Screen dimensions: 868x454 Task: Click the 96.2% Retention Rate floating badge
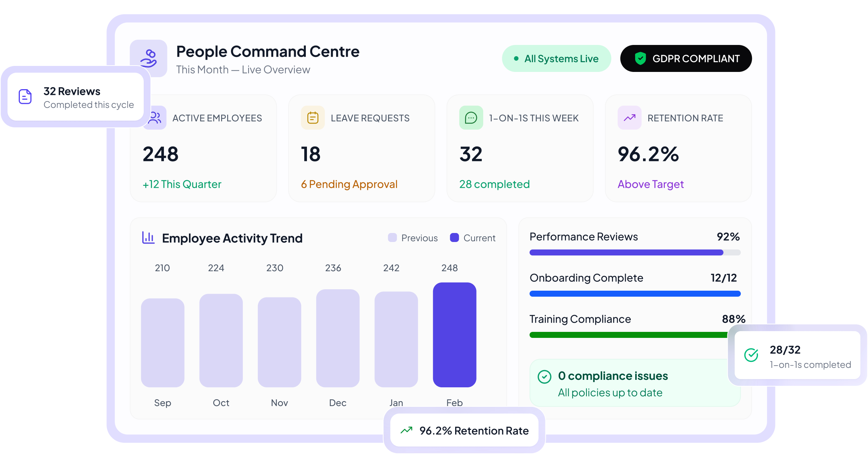tap(465, 430)
